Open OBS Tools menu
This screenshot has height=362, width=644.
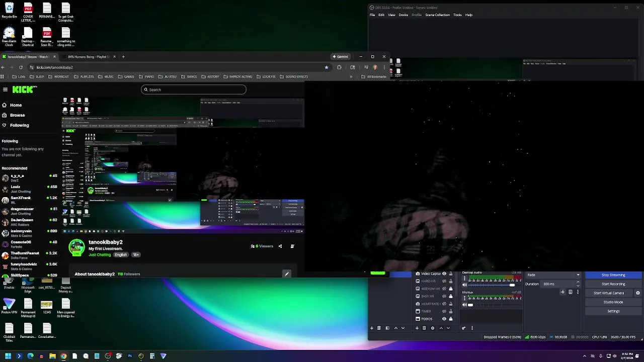tap(457, 15)
